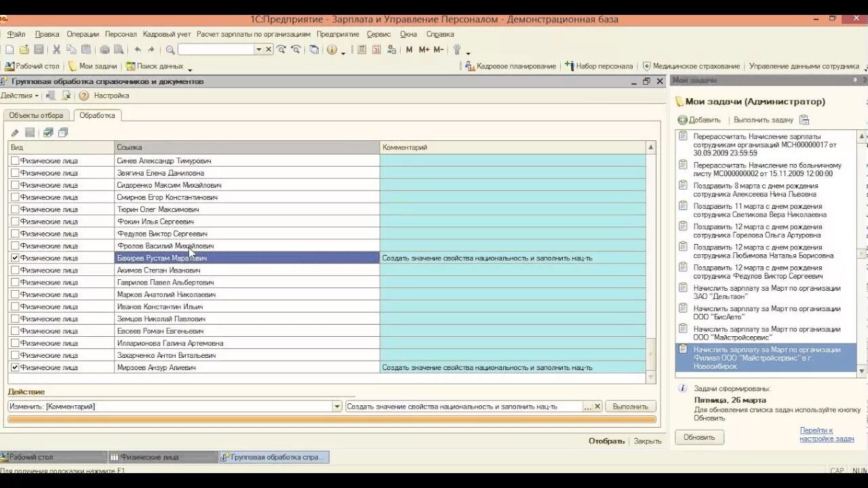
Task: Follow the Перейти к настройке задач link
Action: (827, 434)
